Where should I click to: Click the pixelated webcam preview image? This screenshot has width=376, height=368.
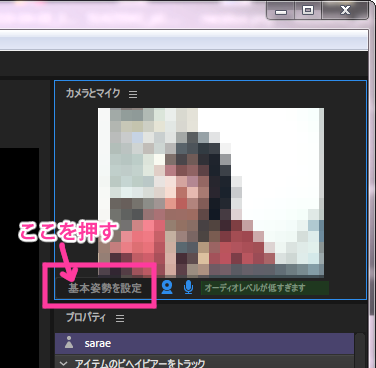click(211, 192)
